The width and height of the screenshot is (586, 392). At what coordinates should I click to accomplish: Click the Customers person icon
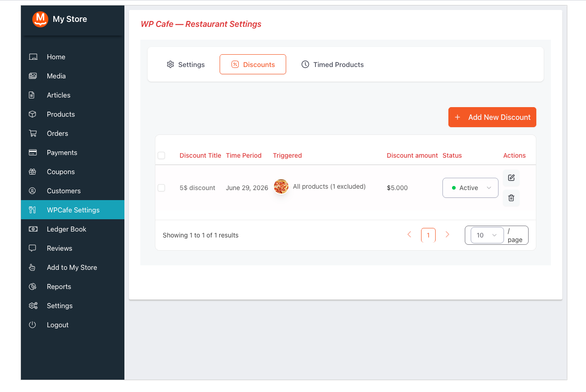32,191
